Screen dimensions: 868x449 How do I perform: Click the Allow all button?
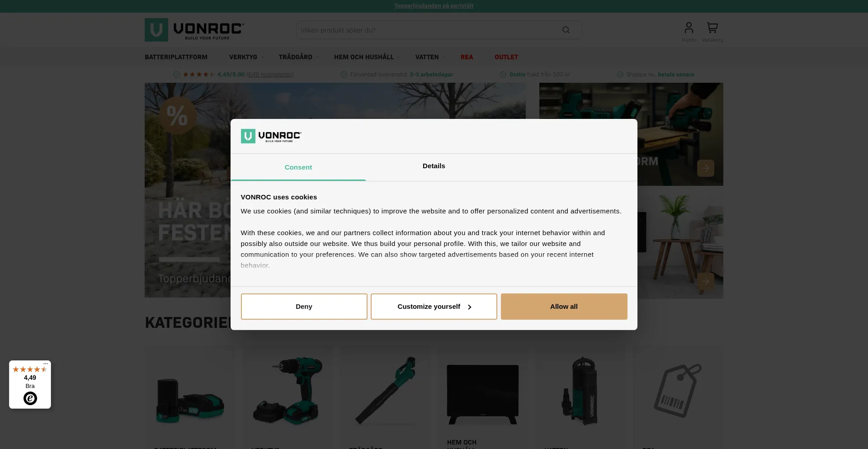coord(564,307)
